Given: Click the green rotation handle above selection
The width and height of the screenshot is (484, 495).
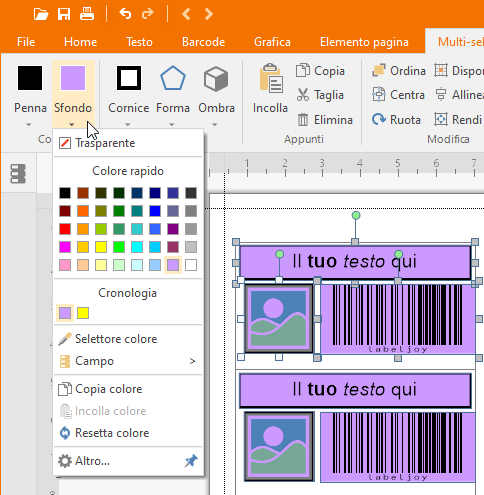Looking at the screenshot, I should coord(356,215).
